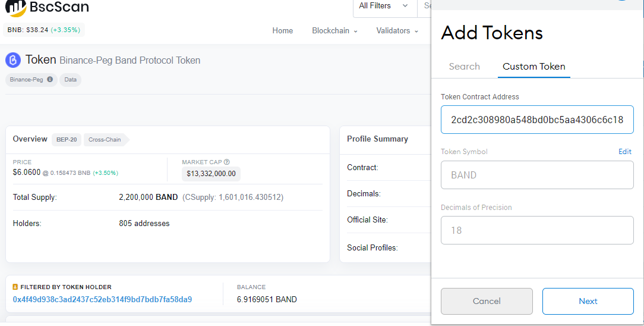
Task: Click the 805 addresses holders value
Action: click(x=144, y=224)
